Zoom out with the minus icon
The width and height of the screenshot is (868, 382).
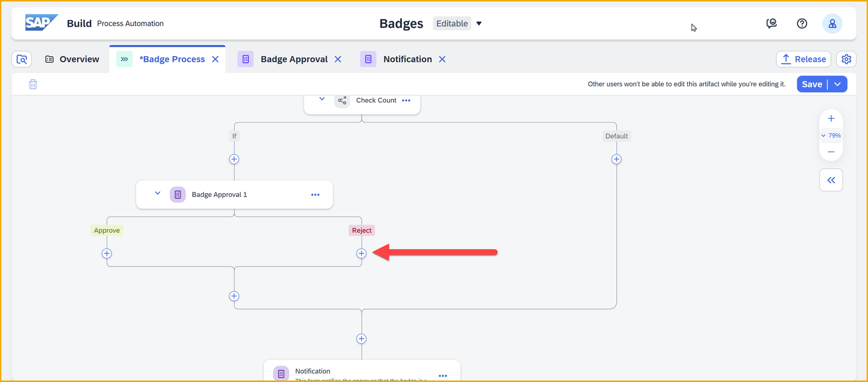tap(831, 152)
